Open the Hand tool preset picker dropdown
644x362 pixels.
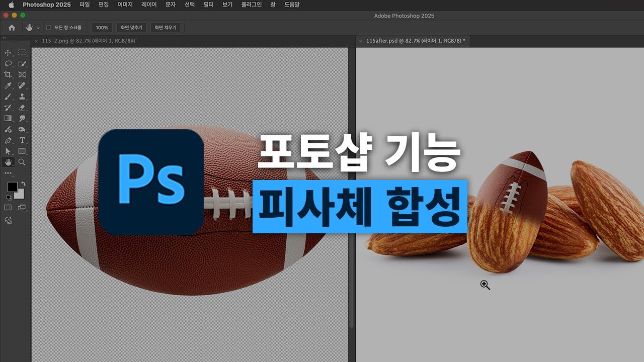pyautogui.click(x=38, y=28)
